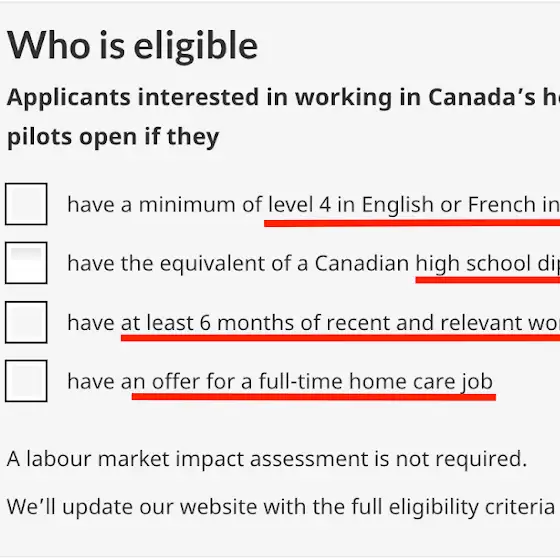The image size is (560, 560).
Task: Click the word "Canada's" in bold text
Action: click(x=481, y=97)
